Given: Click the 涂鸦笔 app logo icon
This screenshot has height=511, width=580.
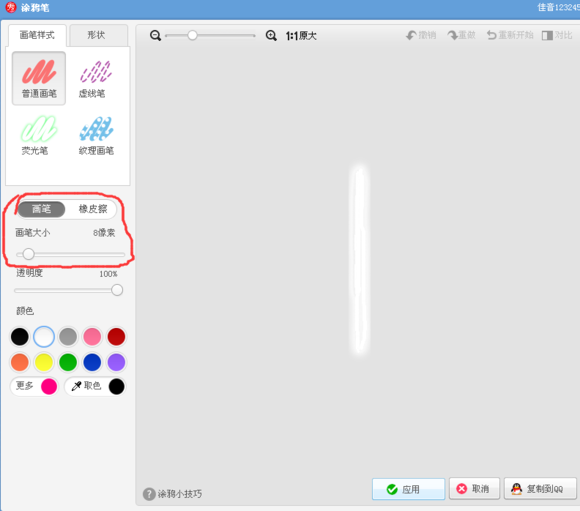Looking at the screenshot, I should [x=11, y=7].
